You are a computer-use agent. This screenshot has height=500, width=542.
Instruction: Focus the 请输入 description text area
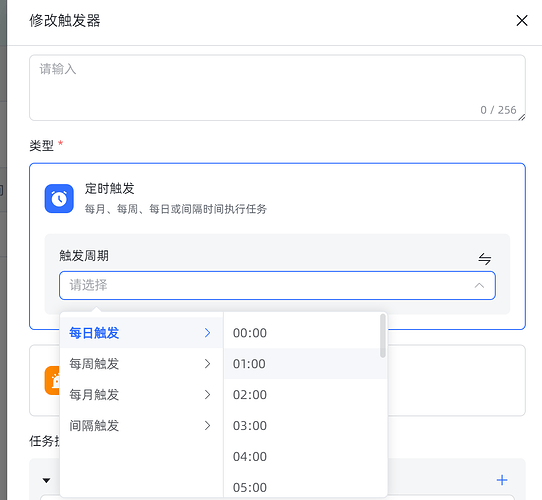coord(277,88)
